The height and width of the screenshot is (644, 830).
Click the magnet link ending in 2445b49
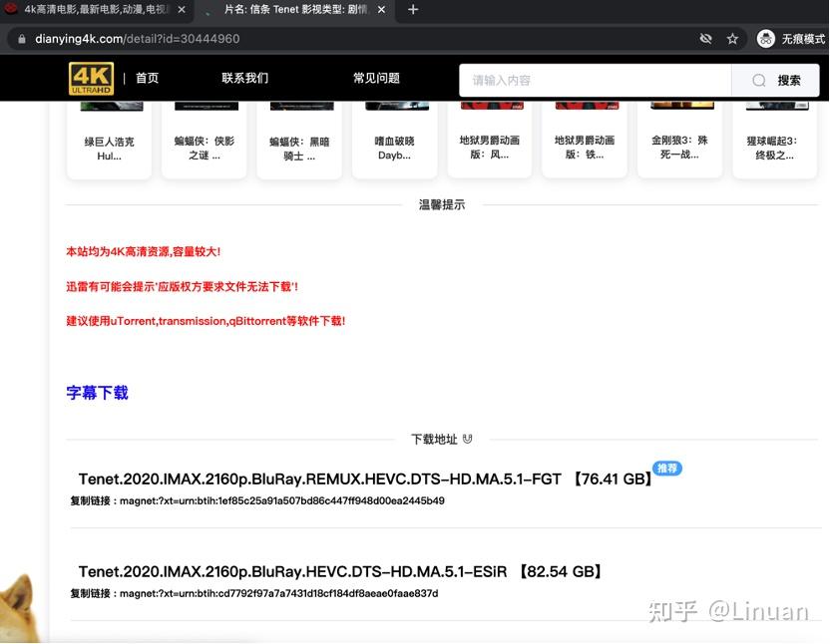(x=282, y=500)
